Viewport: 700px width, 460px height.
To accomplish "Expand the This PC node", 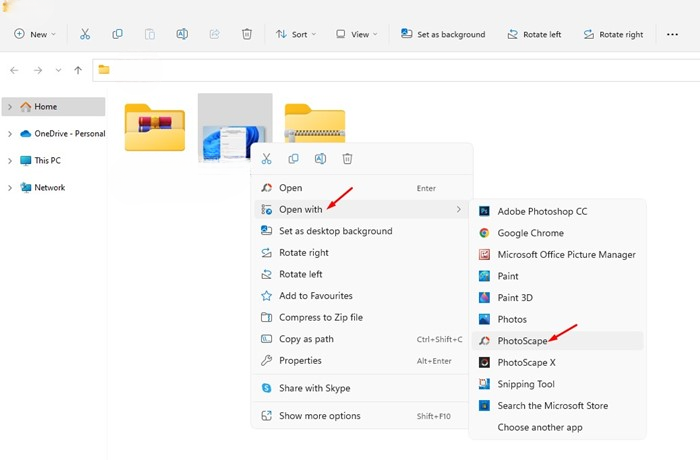I will tap(10, 160).
